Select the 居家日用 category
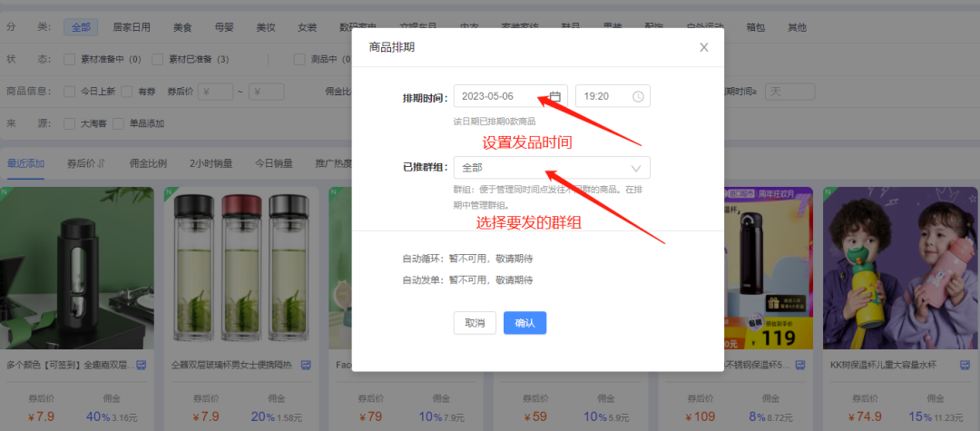980x431 pixels. tap(132, 27)
